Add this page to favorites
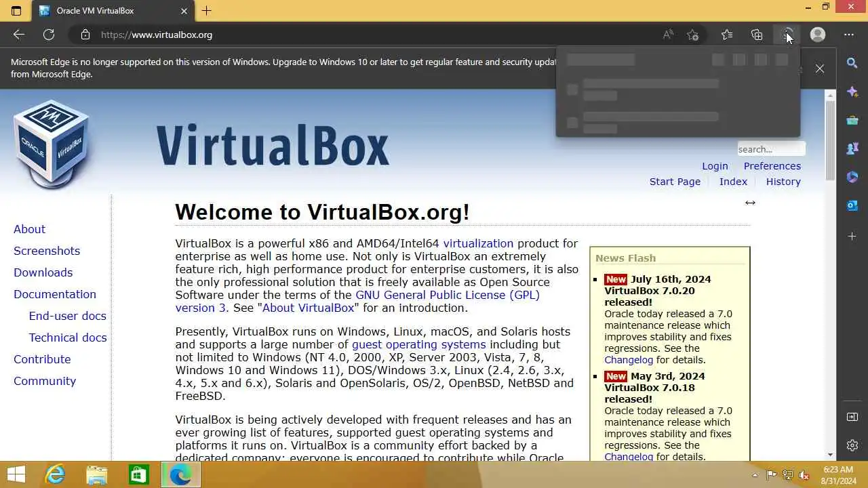Screen dimensions: 868x488 pos(692,35)
